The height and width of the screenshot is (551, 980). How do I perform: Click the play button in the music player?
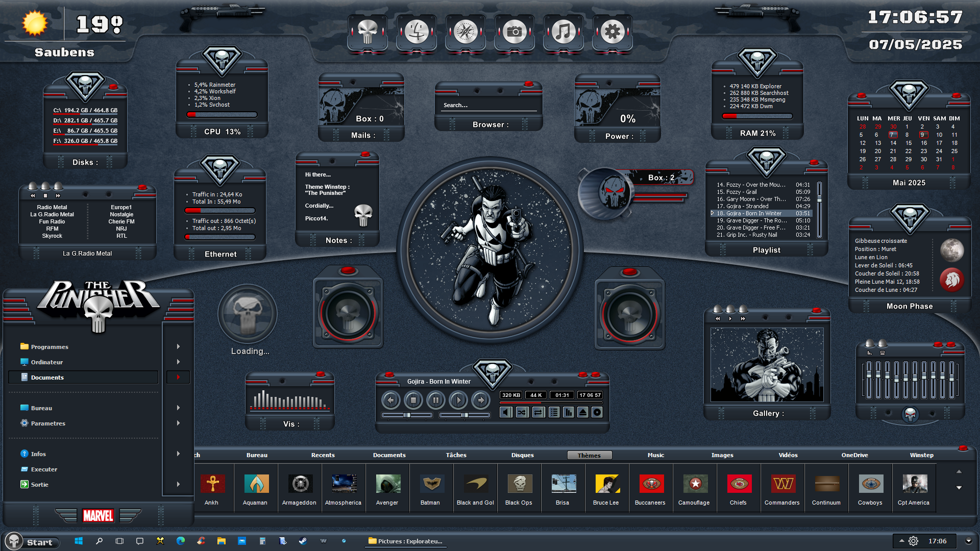click(x=458, y=400)
